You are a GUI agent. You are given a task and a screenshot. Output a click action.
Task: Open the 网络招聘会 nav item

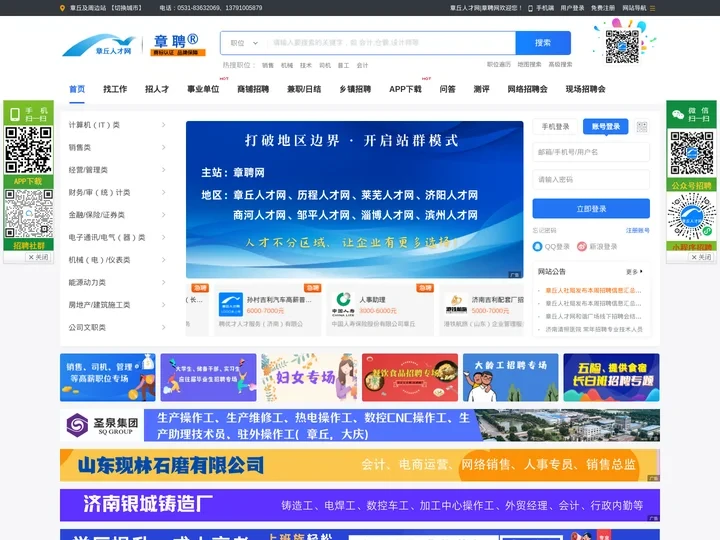[527, 89]
